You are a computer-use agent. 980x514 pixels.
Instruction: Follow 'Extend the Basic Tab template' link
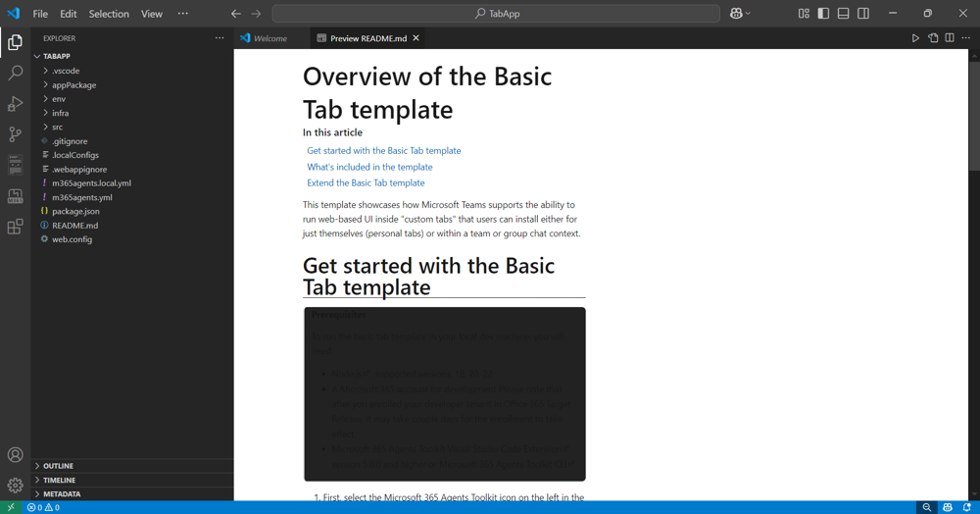(366, 183)
